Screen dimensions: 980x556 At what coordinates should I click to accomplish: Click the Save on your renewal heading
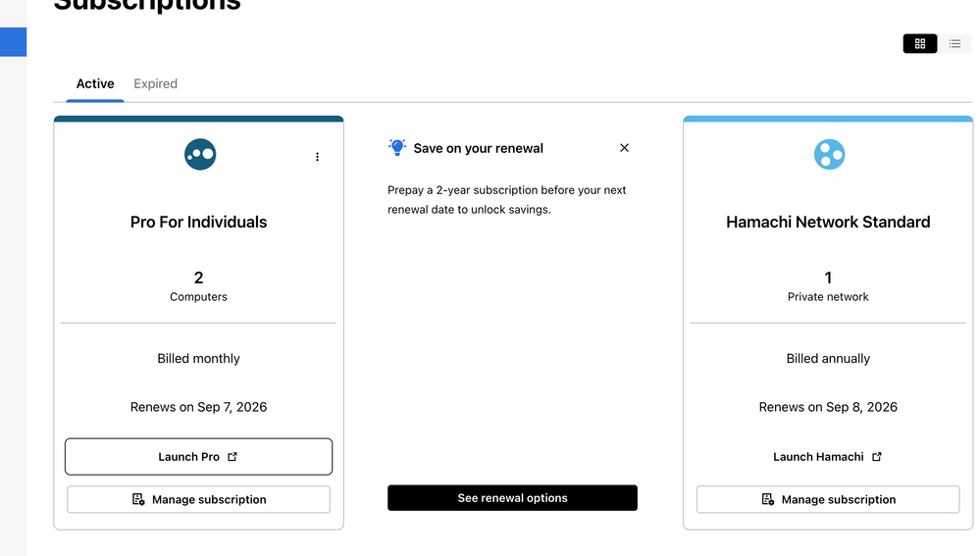[x=478, y=149]
